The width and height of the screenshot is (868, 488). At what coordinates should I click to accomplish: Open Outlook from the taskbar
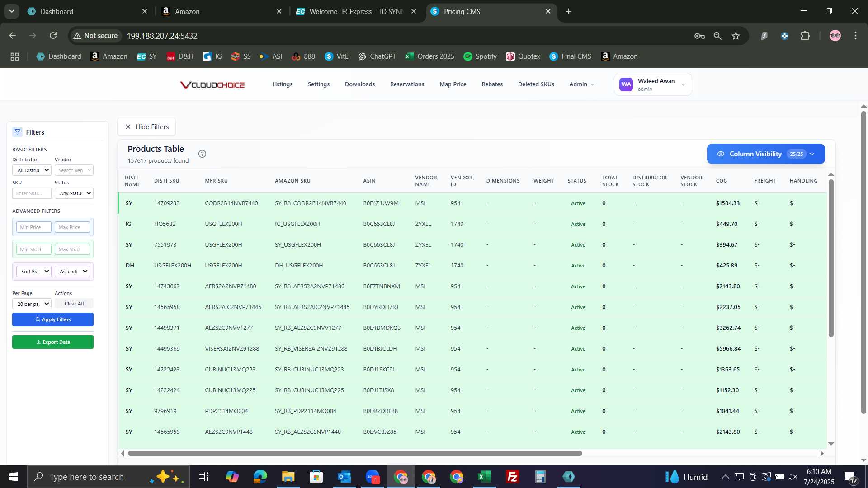pos(344,477)
